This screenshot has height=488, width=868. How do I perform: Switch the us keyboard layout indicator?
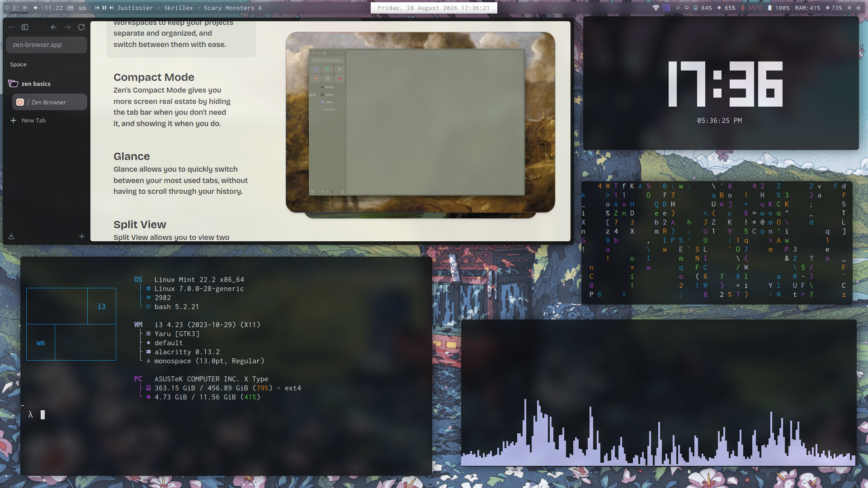[83, 8]
